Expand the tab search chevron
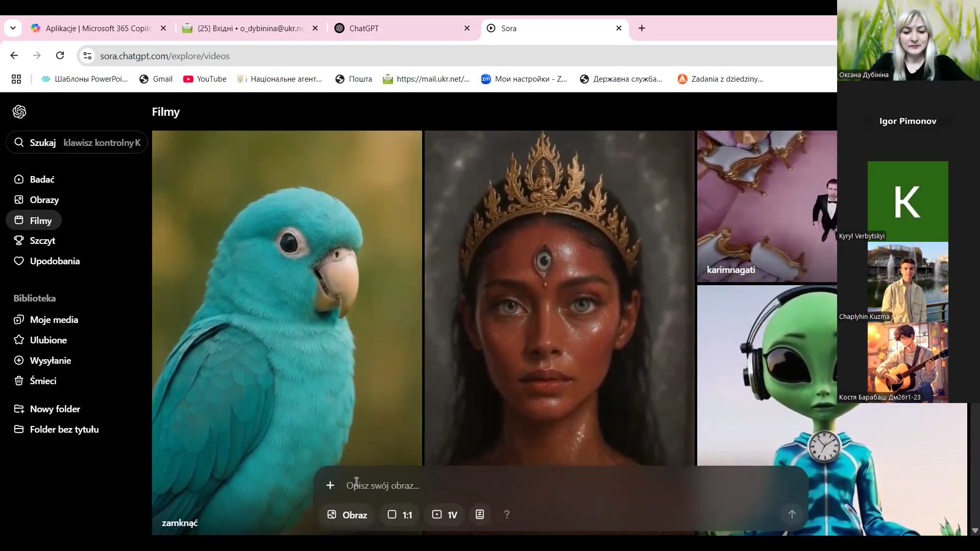 13,28
